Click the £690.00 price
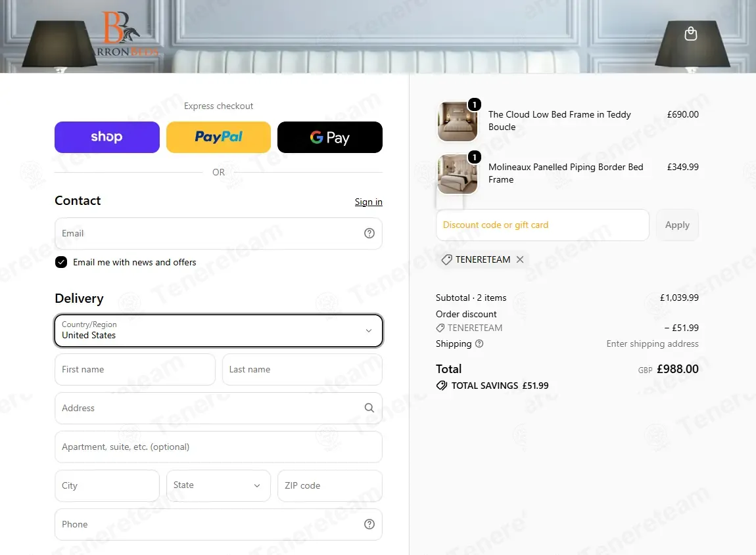The width and height of the screenshot is (756, 555). click(683, 114)
